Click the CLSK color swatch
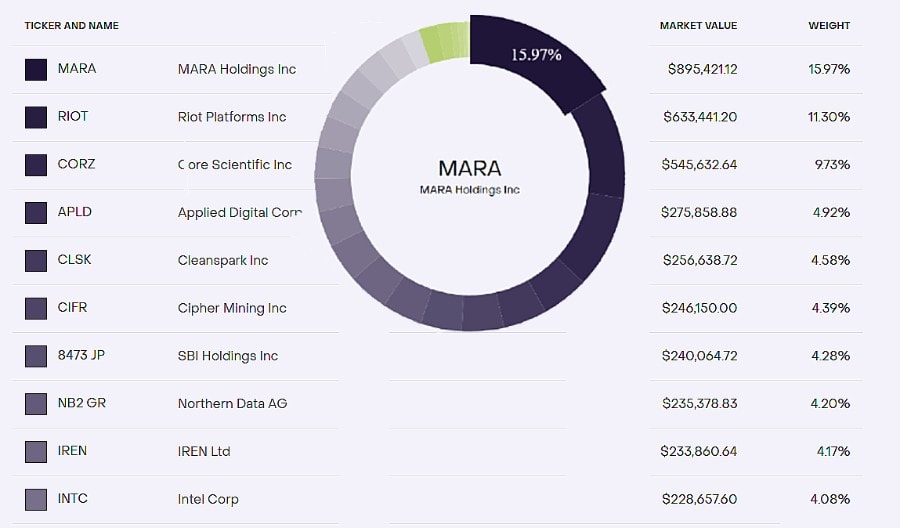 pos(36,261)
